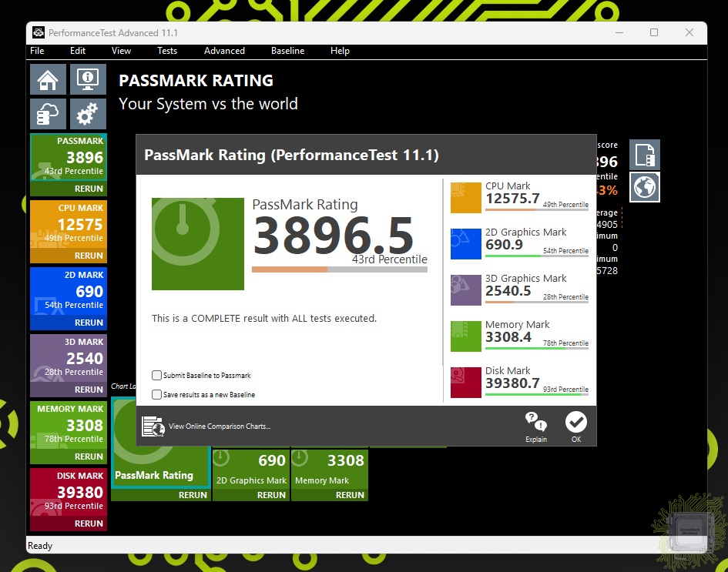
Task: Open the Baseline menu
Action: point(288,51)
